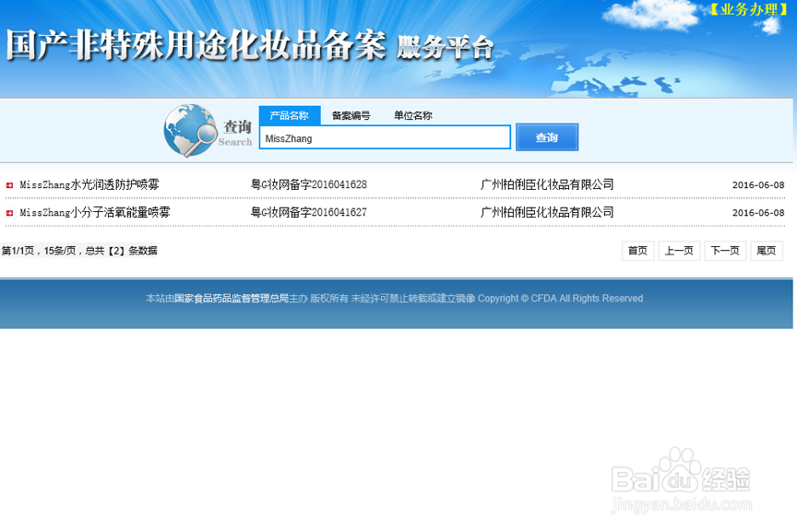Image resolution: width=797 pixels, height=532 pixels.
Task: Click company name in the 水光润透防护喷雾 row
Action: 547,184
